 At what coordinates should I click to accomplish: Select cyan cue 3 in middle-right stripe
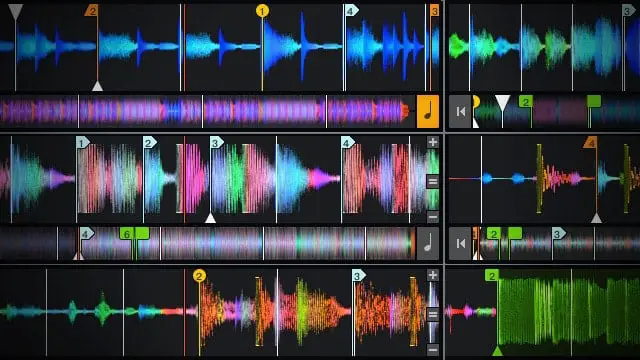click(x=558, y=234)
